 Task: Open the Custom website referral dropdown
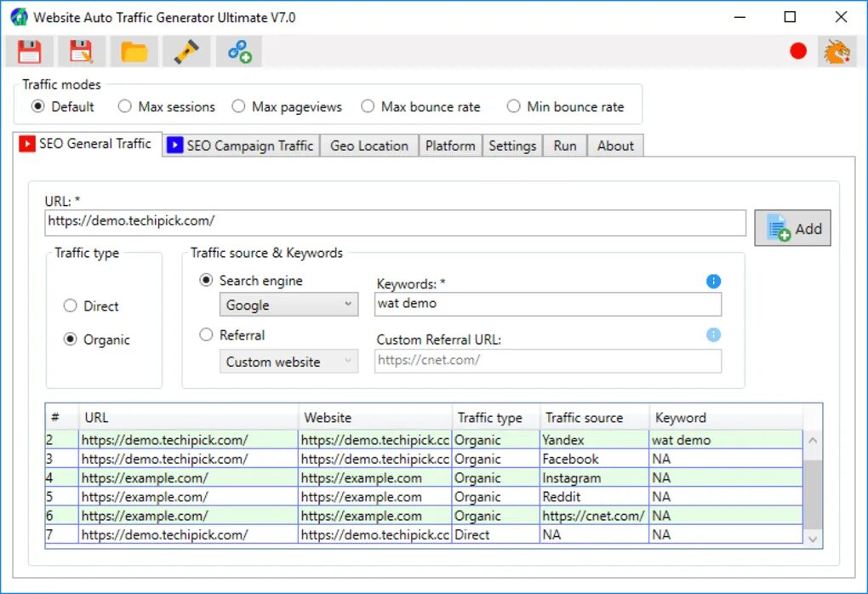(289, 362)
